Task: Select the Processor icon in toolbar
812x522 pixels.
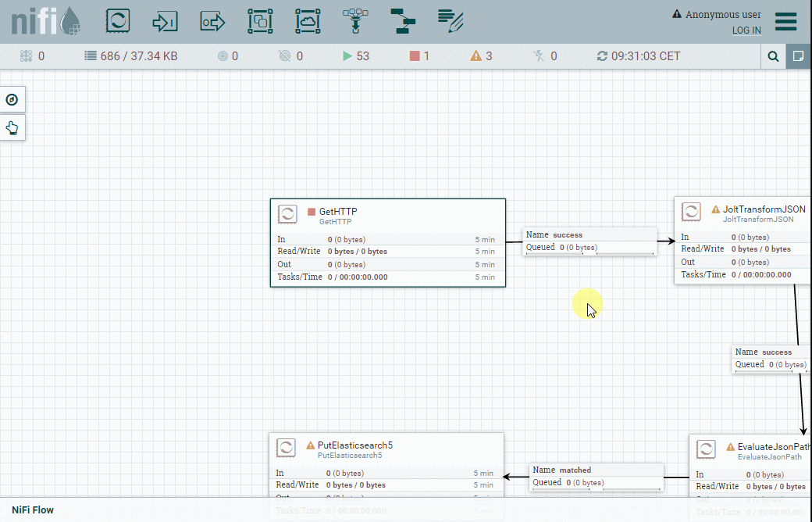Action: pos(118,21)
